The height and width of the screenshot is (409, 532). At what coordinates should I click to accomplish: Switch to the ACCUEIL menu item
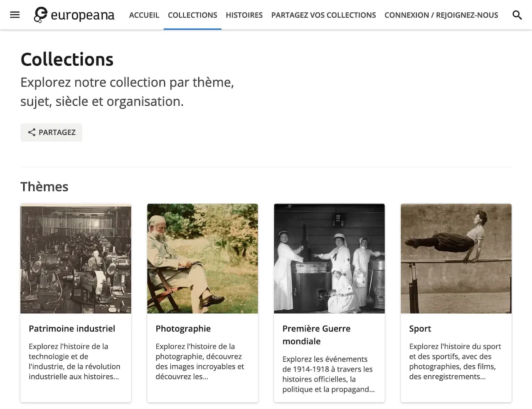click(x=144, y=15)
